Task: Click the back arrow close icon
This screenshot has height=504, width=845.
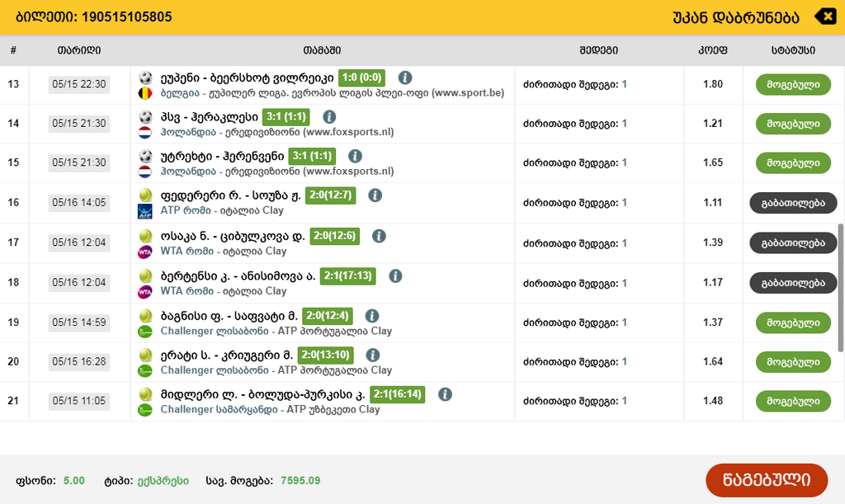Action: pos(824,16)
